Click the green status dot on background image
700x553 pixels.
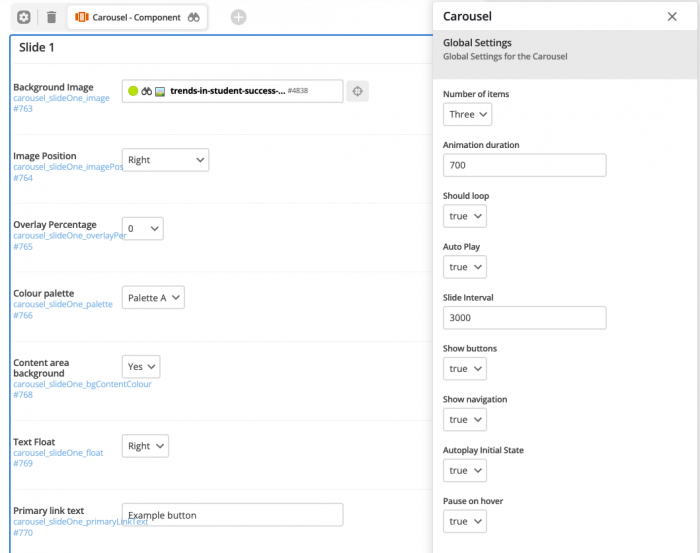[133, 91]
